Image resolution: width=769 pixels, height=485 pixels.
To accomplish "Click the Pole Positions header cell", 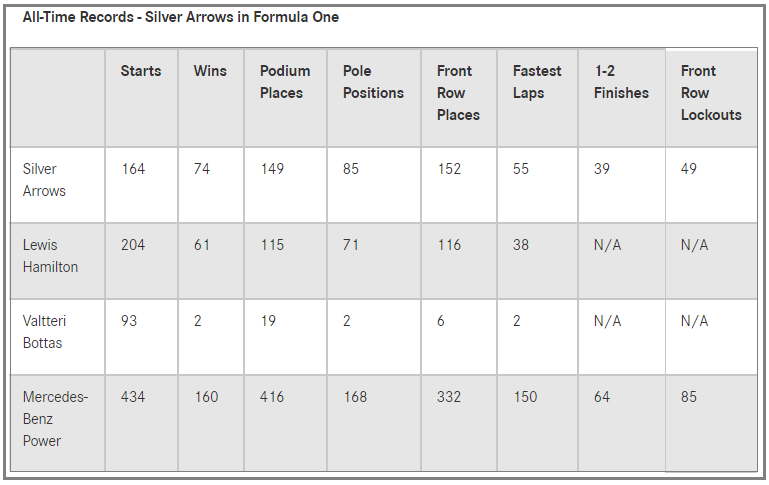I will (x=373, y=82).
